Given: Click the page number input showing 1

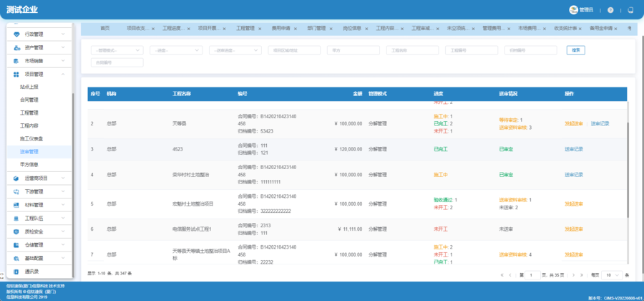Looking at the screenshot, I should [x=533, y=275].
